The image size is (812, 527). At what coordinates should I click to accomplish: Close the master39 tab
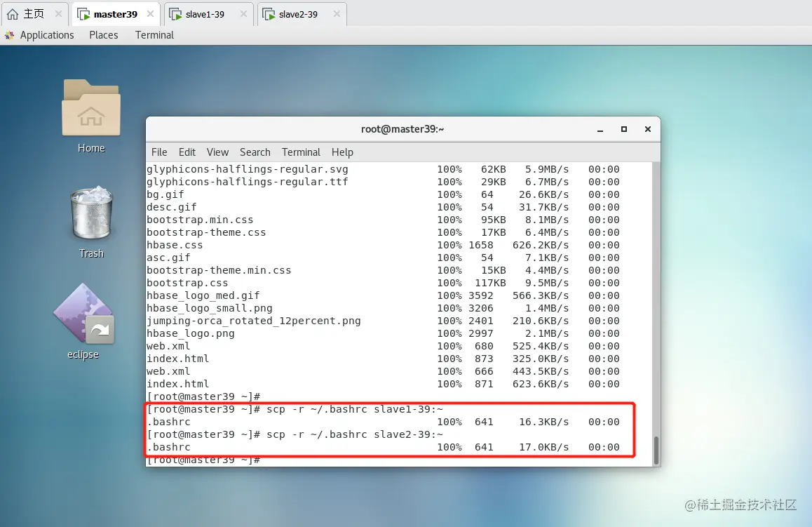click(x=150, y=14)
